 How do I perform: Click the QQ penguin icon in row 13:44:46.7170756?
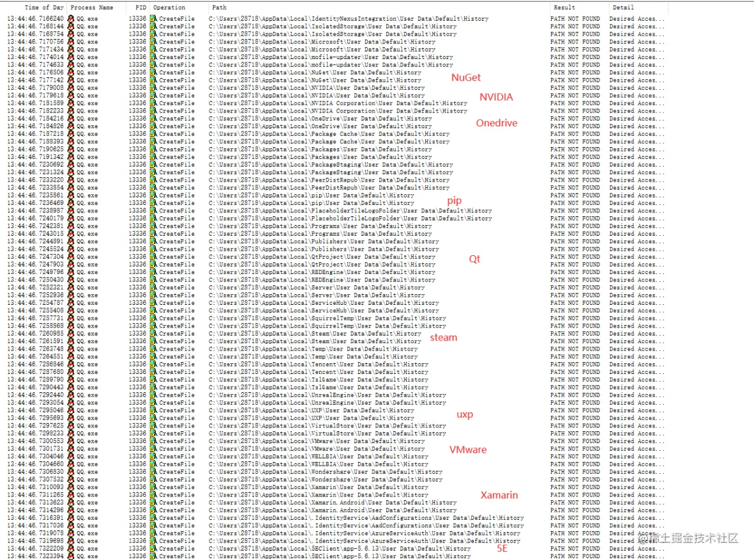(x=71, y=42)
